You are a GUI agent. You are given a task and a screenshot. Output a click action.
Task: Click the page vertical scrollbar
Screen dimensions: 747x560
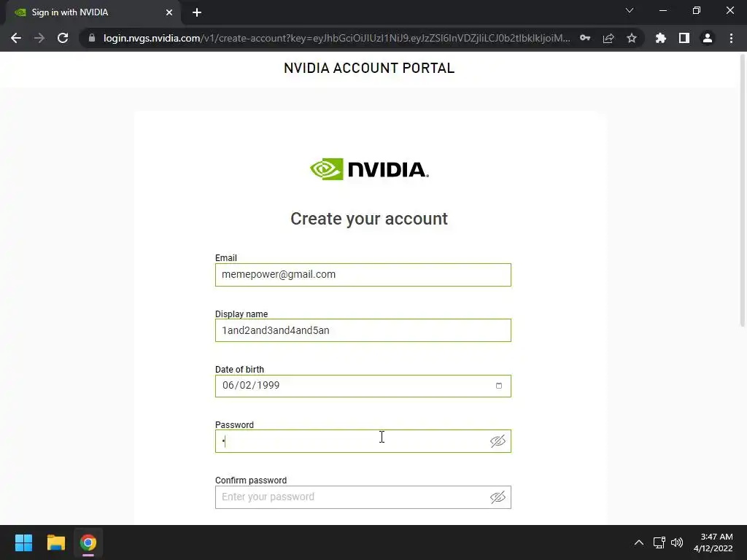(x=742, y=190)
